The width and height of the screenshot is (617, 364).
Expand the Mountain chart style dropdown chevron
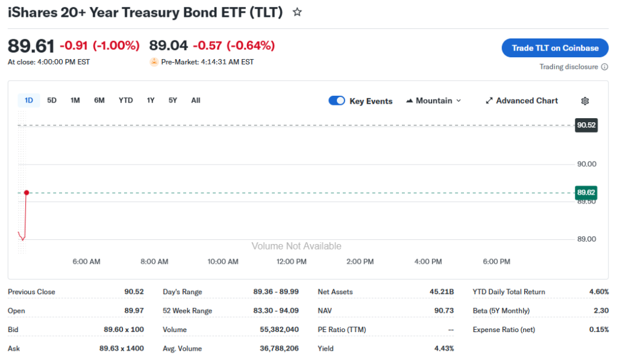459,101
